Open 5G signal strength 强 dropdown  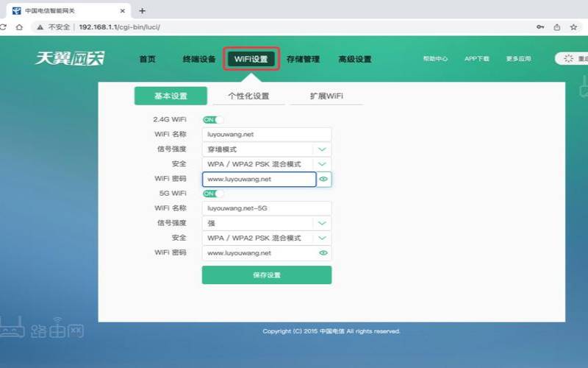coord(267,223)
